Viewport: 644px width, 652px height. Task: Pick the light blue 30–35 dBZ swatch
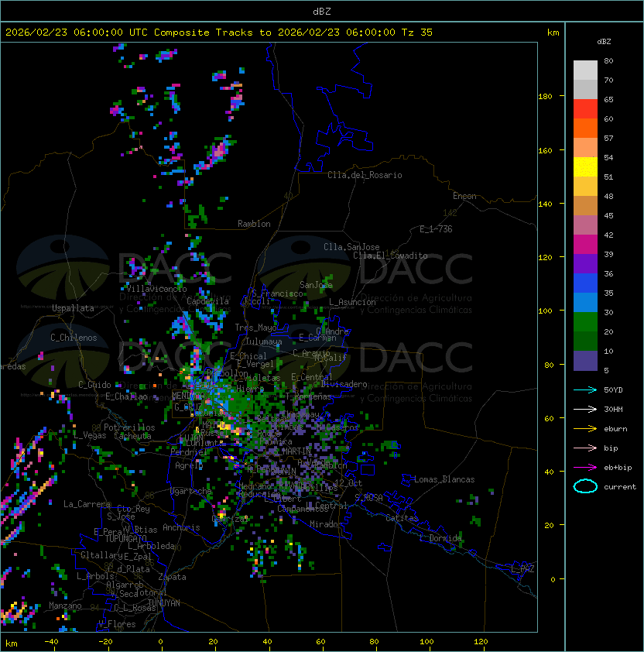(585, 302)
